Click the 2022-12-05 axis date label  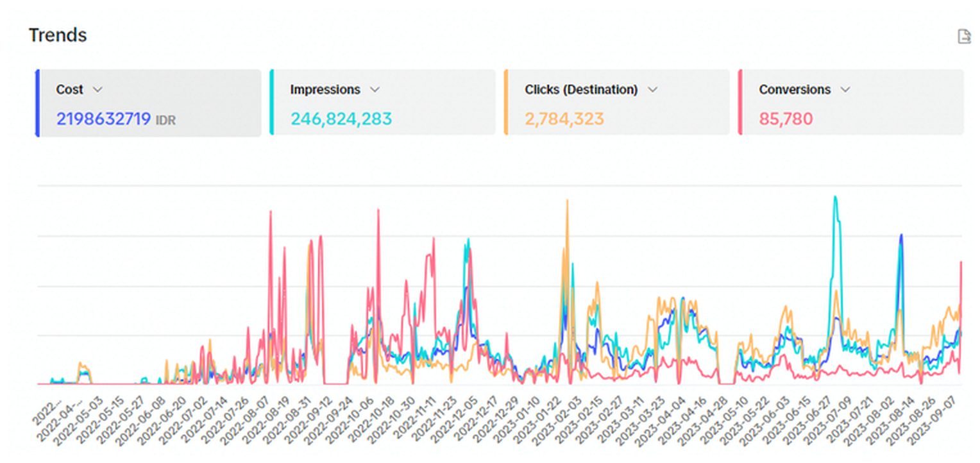[455, 419]
